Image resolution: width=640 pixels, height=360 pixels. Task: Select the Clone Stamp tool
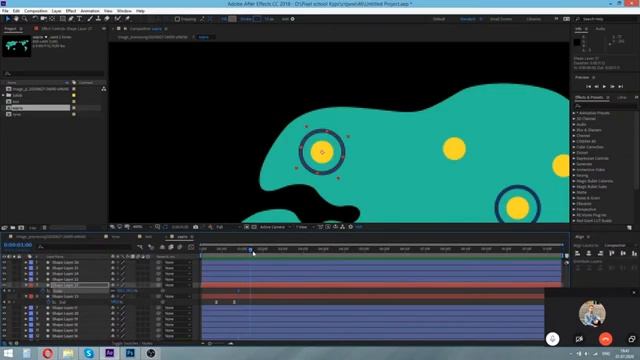click(98, 19)
